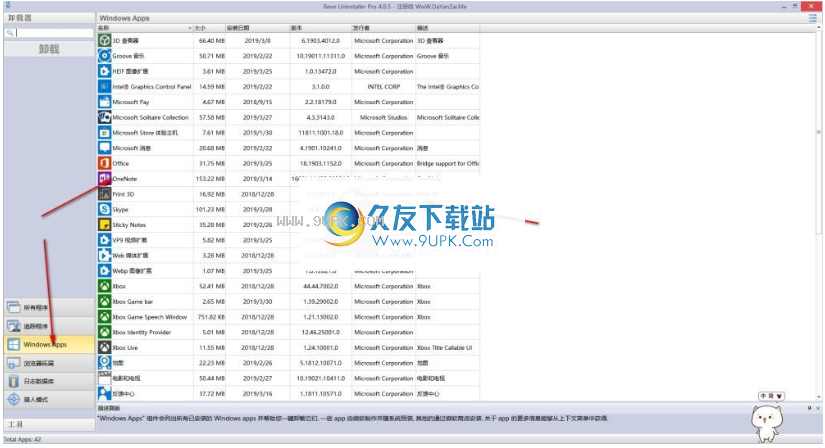The image size is (825, 448).
Task: Click the '2018/9/15' install date cell
Action: coord(257,102)
